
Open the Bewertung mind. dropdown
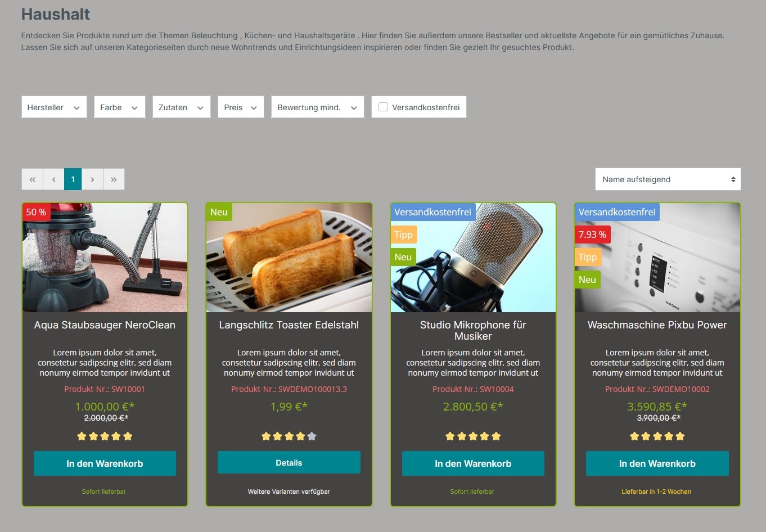pyautogui.click(x=317, y=107)
